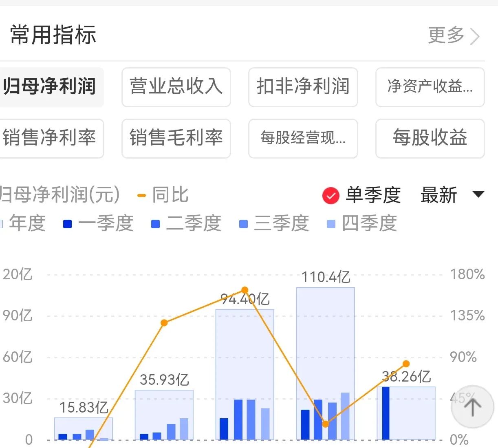Switch to 营业总收入 indicator
This screenshot has height=448, width=498.
click(176, 87)
